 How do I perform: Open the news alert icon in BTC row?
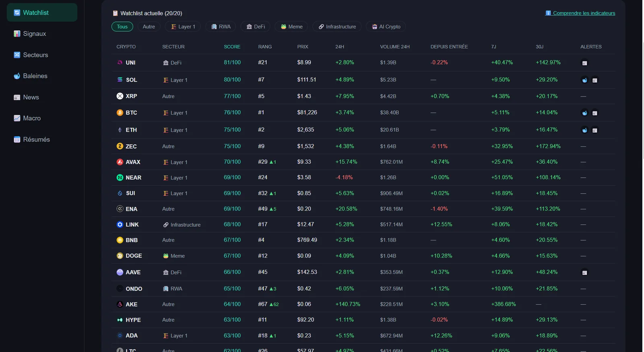(x=594, y=113)
